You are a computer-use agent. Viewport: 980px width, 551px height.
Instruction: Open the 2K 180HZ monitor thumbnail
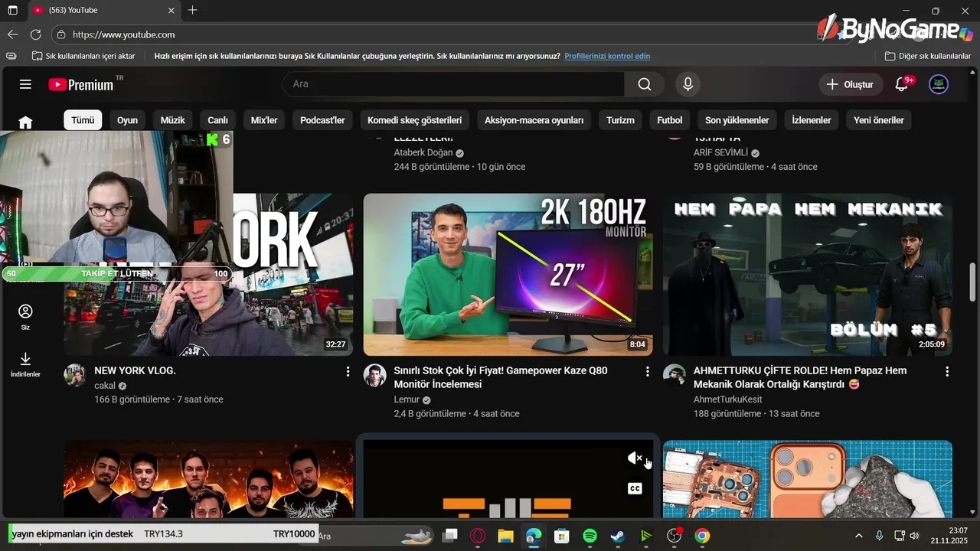(508, 275)
